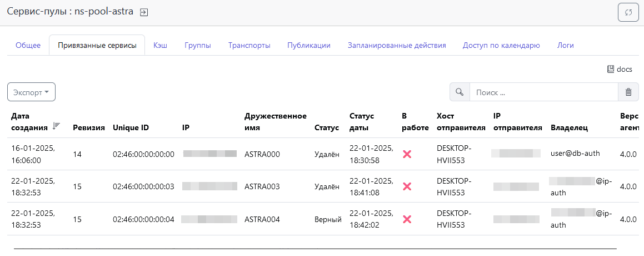Toggle sort icon on Дата создания column

pos(56,126)
